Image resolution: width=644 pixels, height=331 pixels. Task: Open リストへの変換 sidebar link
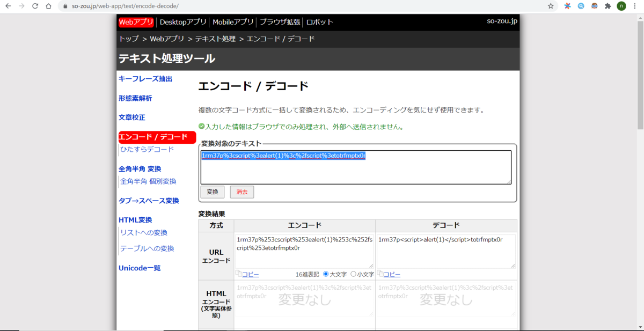144,233
